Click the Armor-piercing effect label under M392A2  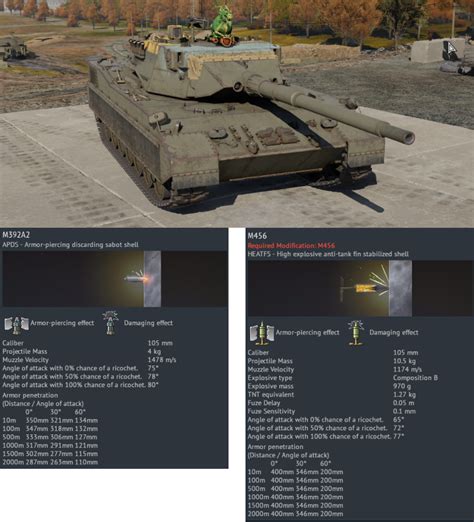62,323
